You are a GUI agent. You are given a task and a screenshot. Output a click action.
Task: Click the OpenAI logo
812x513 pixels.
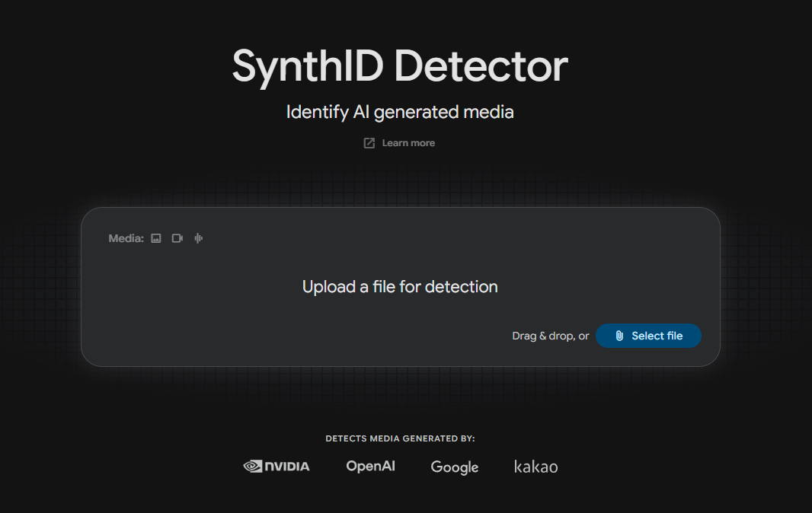pos(370,466)
